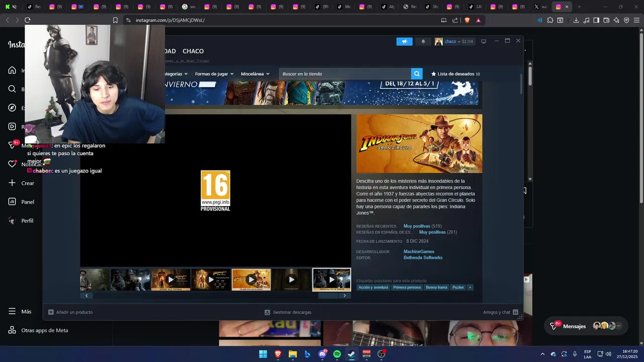Open Lista de deseados wishlist link
The image size is (644, 362).
[x=455, y=74]
